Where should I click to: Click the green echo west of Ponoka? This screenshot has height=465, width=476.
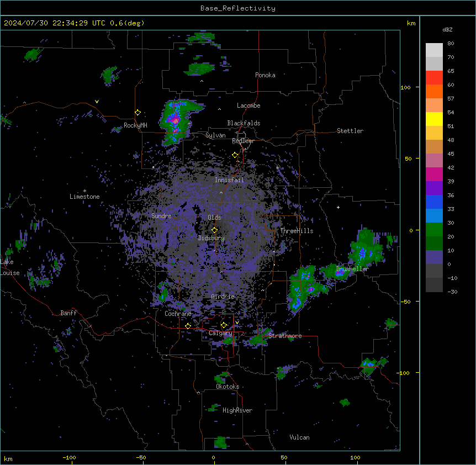[199, 69]
